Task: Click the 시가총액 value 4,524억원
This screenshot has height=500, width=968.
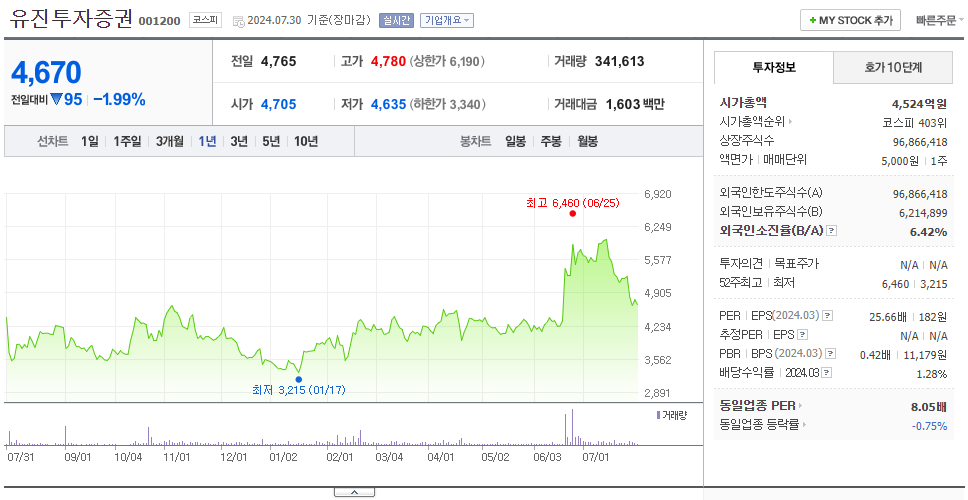Action: click(919, 104)
